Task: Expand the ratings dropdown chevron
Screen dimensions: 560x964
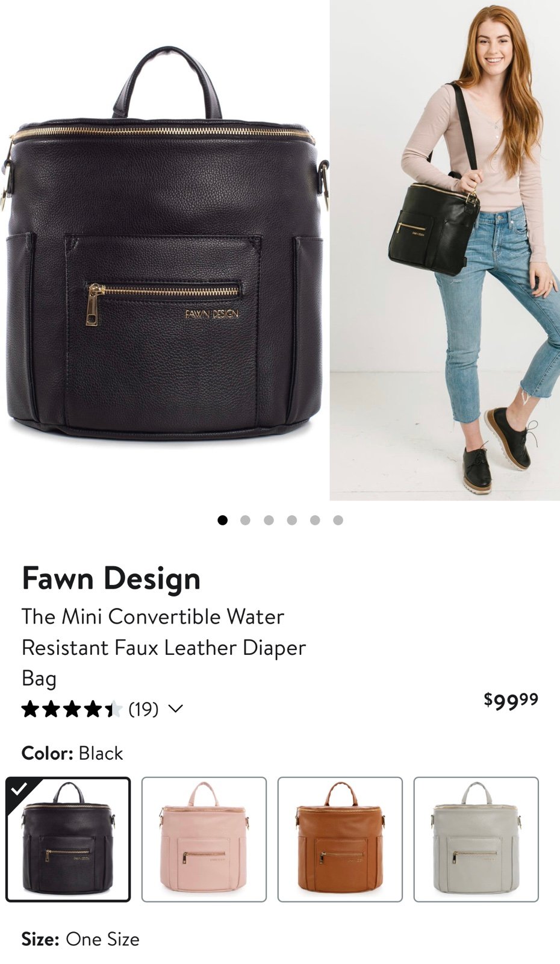Action: [175, 709]
